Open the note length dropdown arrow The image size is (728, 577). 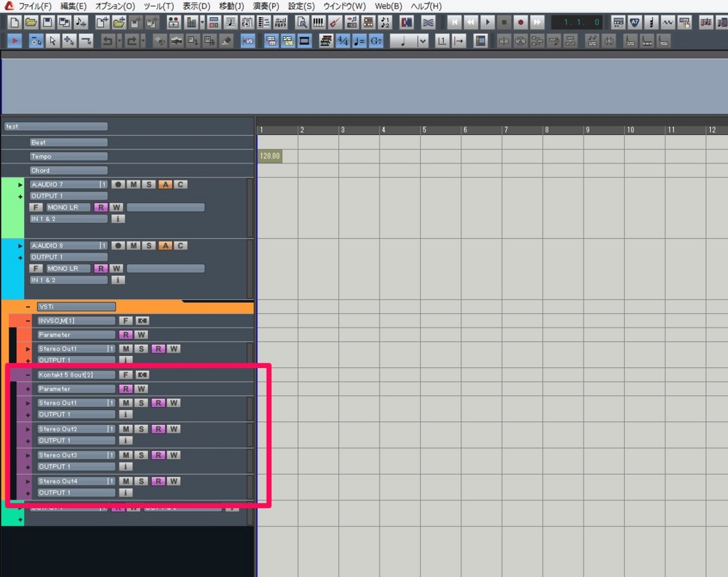coord(423,41)
